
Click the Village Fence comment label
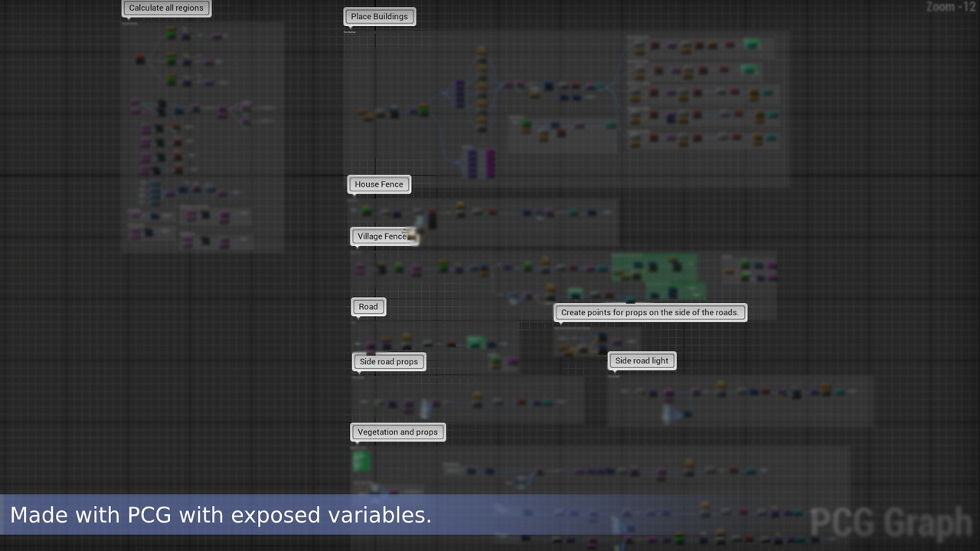(383, 236)
